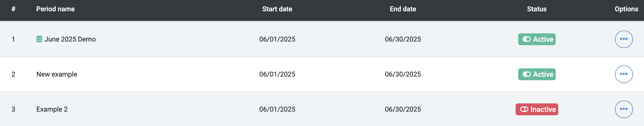Click the Options column header
The height and width of the screenshot is (126, 644).
[x=627, y=9]
